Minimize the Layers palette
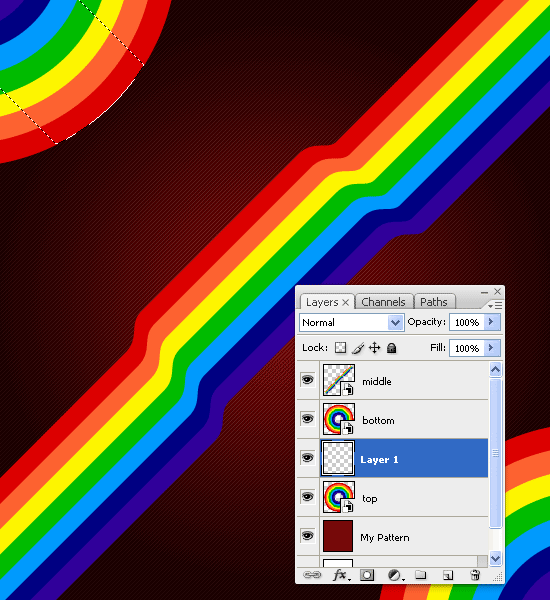Viewport: 550px width, 600px height. (484, 292)
